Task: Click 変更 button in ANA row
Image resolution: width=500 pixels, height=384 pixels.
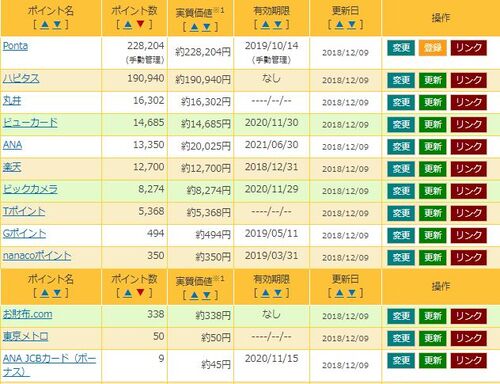Action: (401, 147)
